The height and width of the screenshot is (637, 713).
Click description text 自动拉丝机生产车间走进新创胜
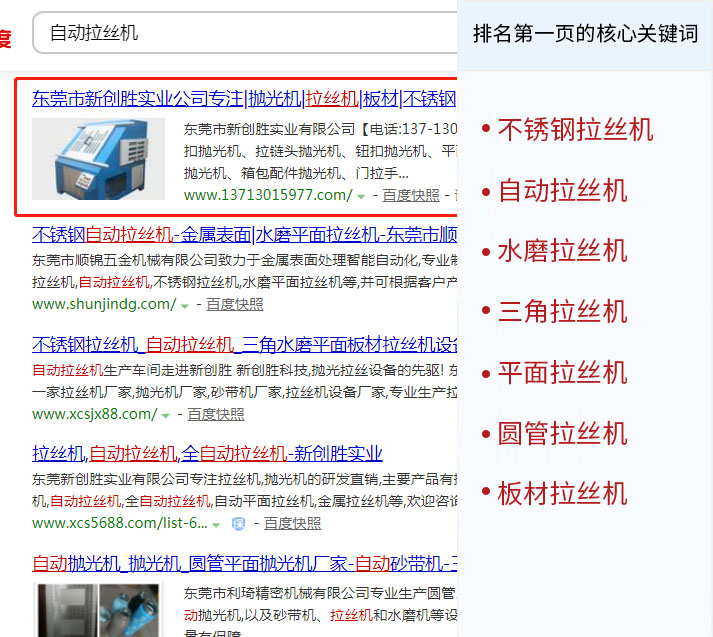pos(132,370)
